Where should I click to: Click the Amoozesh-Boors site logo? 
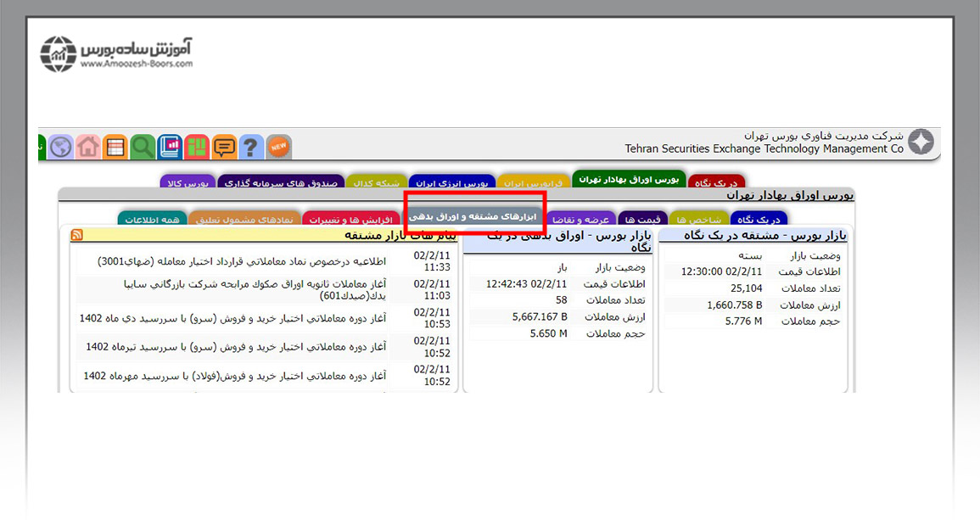[x=117, y=53]
